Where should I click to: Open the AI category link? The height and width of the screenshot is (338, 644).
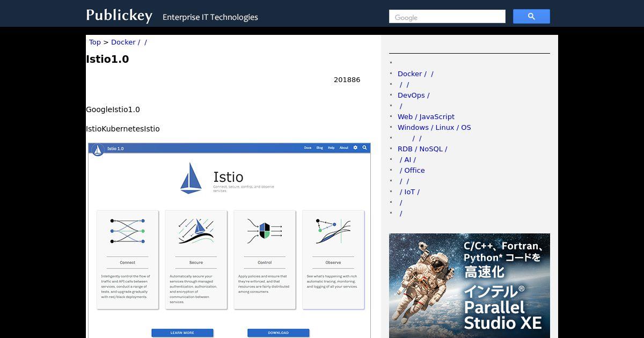[407, 159]
